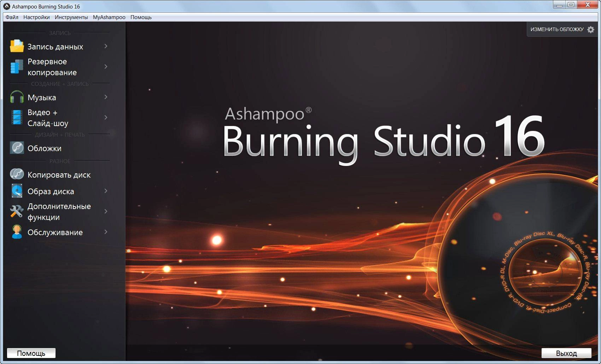Click the Помощь button at bottom left
Screen dimensions: 601x364
coord(31,353)
